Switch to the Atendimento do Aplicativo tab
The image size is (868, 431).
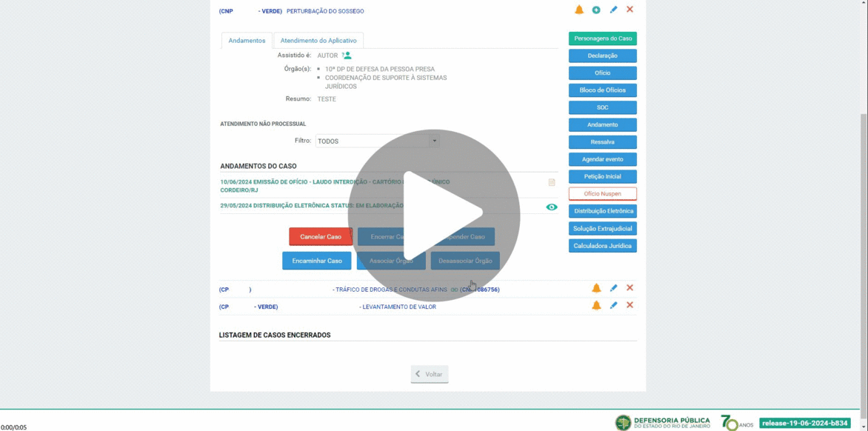point(318,41)
